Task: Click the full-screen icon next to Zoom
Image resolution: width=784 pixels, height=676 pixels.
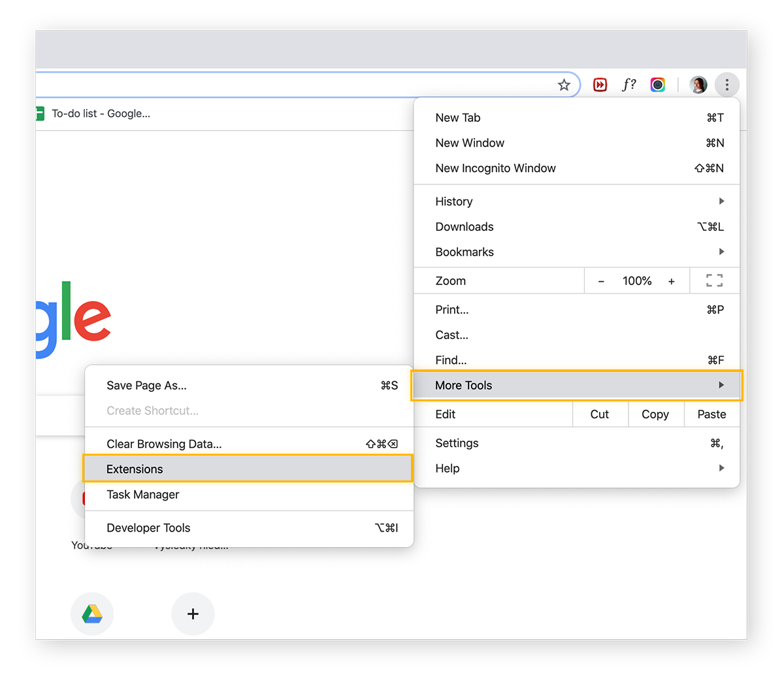Action: point(714,280)
